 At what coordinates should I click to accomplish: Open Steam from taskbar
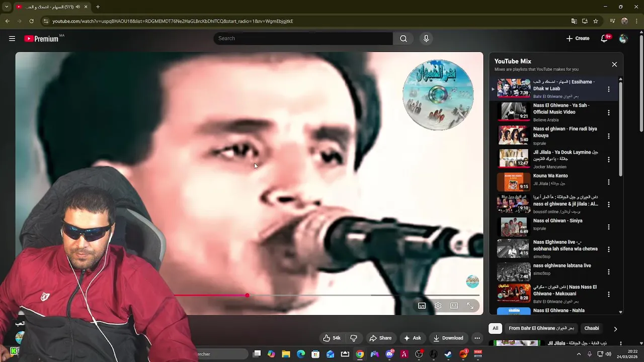[448, 354]
